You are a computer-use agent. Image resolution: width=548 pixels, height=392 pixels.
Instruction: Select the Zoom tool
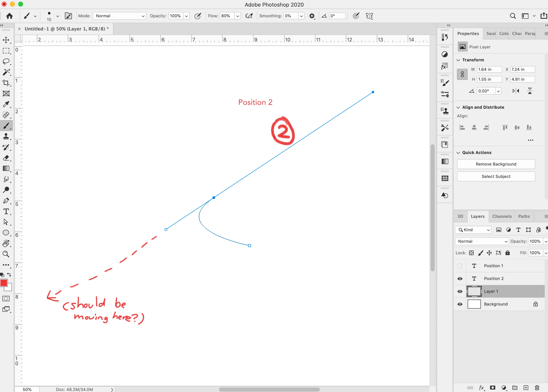[x=6, y=254]
